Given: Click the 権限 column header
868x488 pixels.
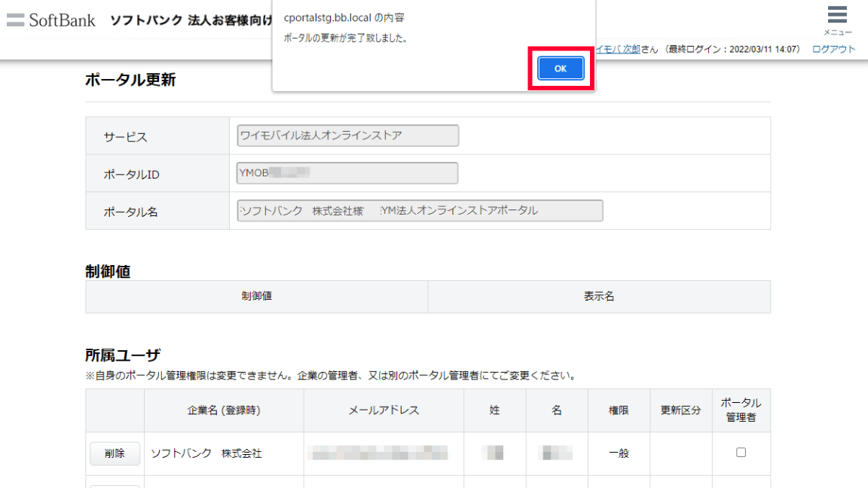Looking at the screenshot, I should 619,410.
